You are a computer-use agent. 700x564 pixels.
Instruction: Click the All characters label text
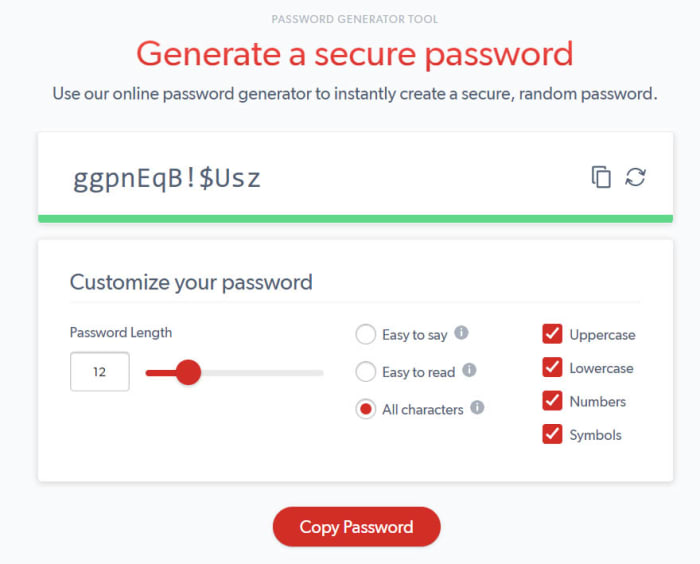coord(423,409)
